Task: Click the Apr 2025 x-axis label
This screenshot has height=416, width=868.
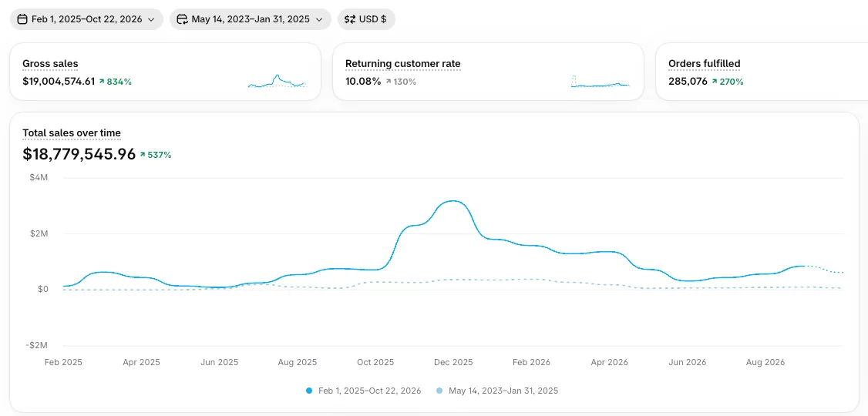Action: pyautogui.click(x=141, y=362)
